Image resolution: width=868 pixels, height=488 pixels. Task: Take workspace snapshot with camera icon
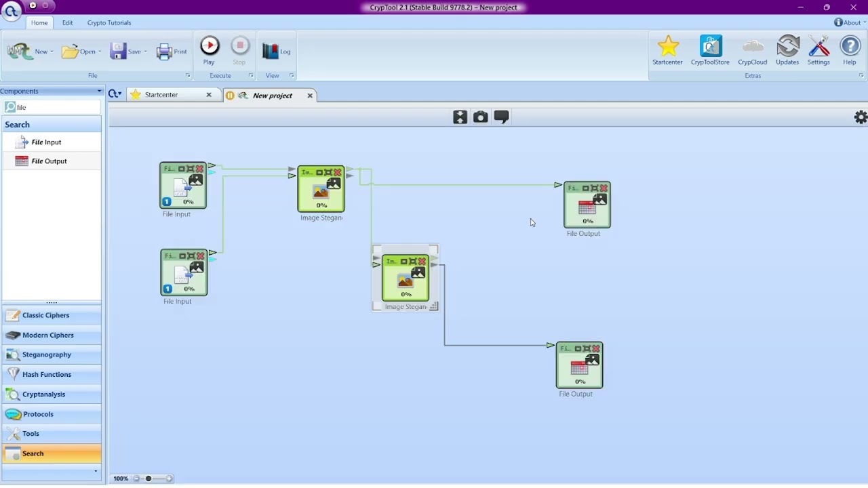480,117
